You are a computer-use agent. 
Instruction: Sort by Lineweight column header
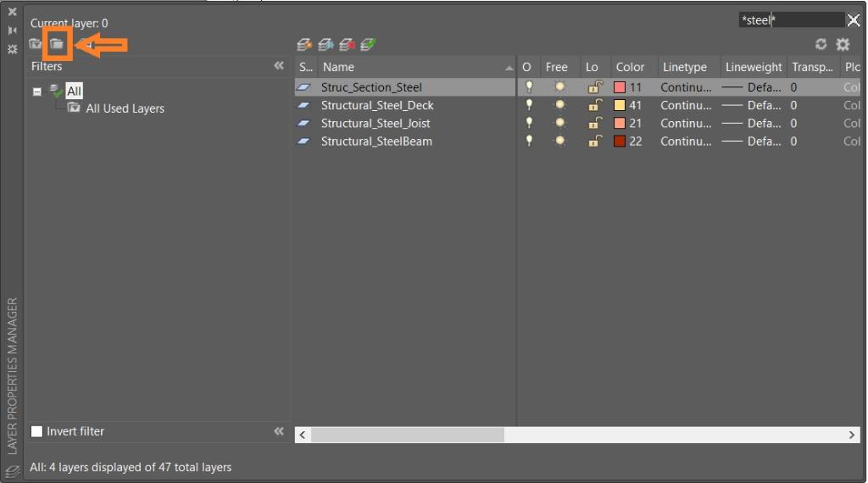754,67
